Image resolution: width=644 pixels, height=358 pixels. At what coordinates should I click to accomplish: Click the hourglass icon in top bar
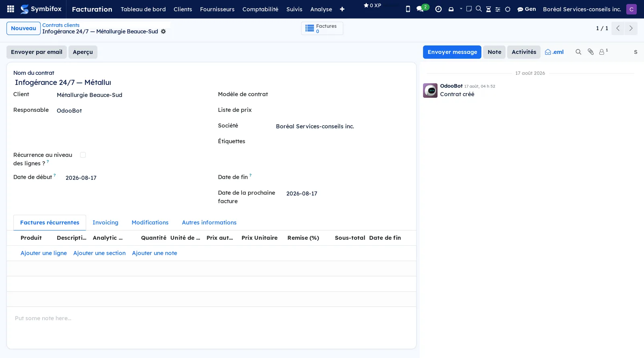tap(488, 9)
